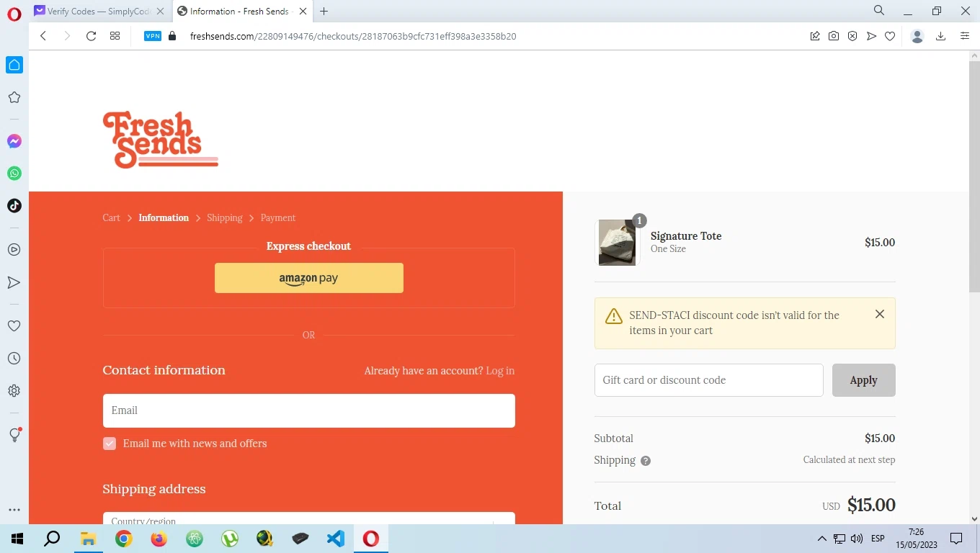Viewport: 980px width, 553px height.
Task: Open Easy Setup sliders icon
Action: (965, 36)
